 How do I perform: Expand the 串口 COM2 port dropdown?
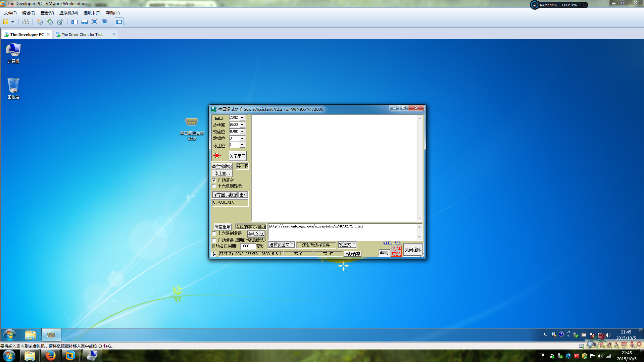[242, 118]
